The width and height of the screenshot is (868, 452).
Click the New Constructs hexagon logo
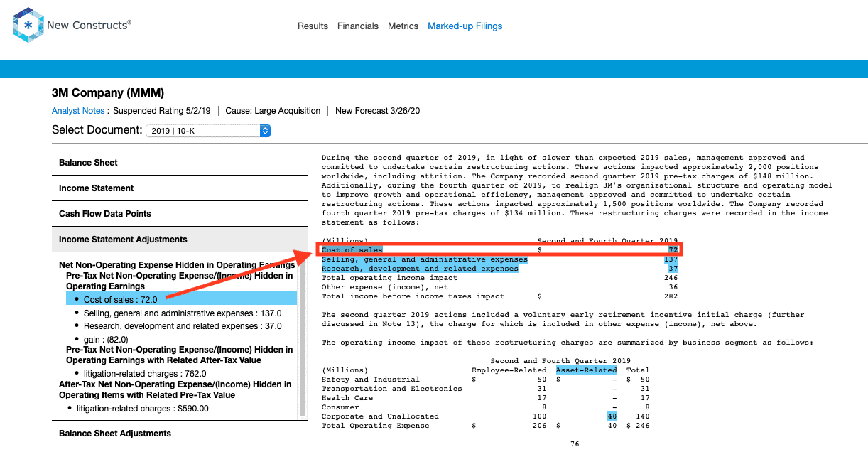[27, 25]
